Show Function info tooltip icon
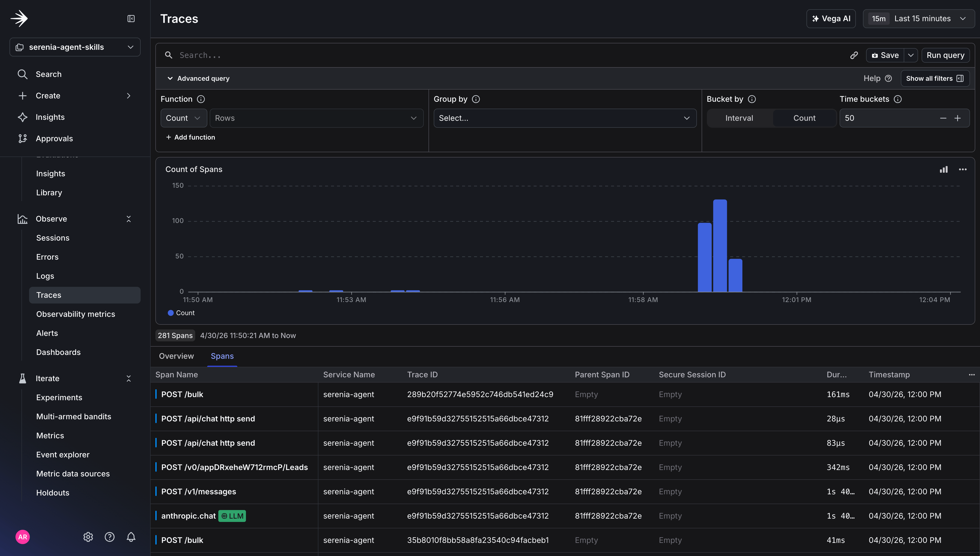 pyautogui.click(x=201, y=99)
